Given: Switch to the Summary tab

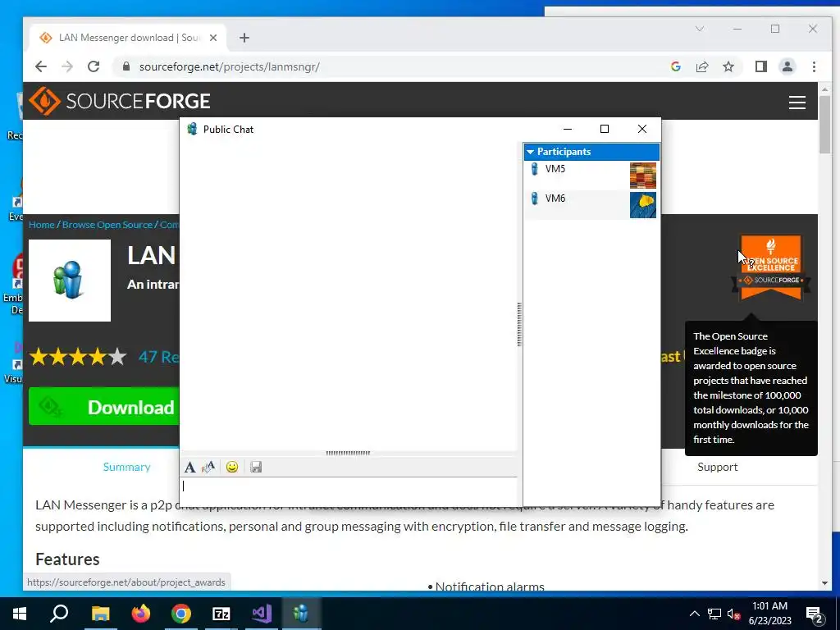Looking at the screenshot, I should pyautogui.click(x=126, y=467).
